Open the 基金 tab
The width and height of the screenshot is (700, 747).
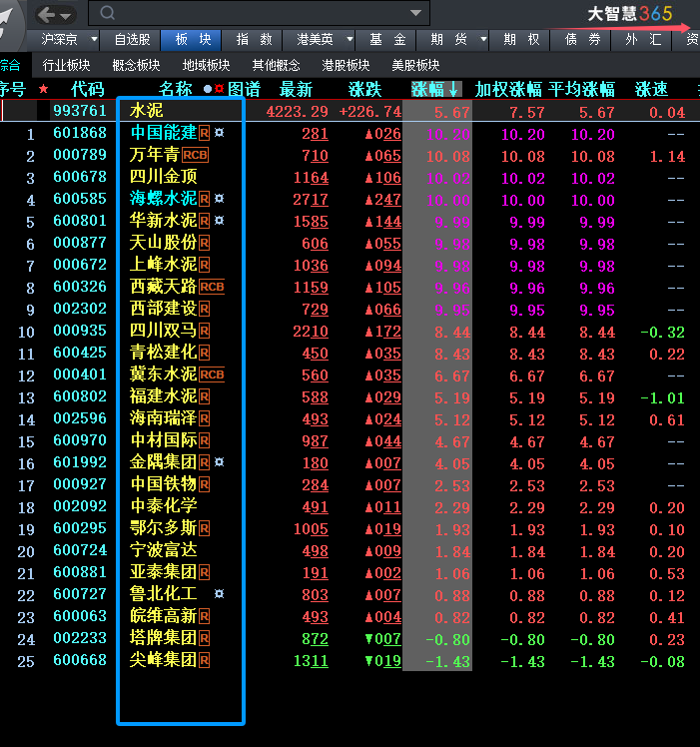tap(386, 39)
